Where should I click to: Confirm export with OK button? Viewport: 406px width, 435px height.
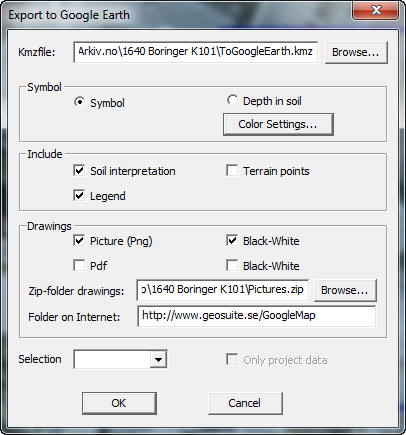(x=119, y=403)
